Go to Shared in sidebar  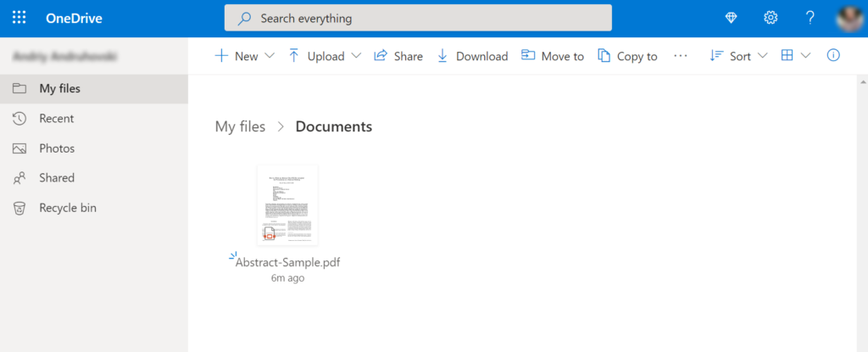coord(94,178)
